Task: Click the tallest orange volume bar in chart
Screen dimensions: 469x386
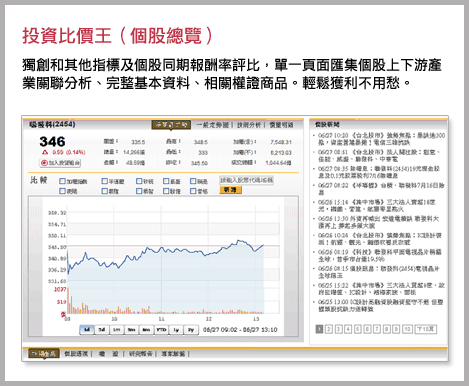Action: pos(68,301)
